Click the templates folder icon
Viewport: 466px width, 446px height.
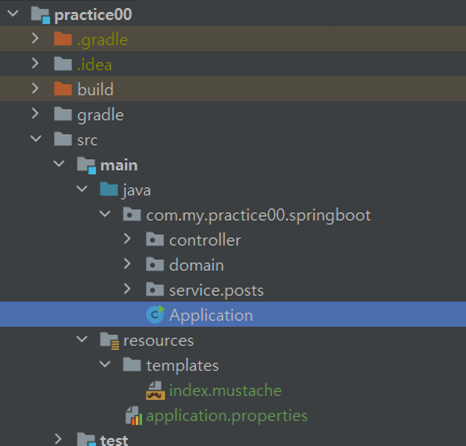132,365
